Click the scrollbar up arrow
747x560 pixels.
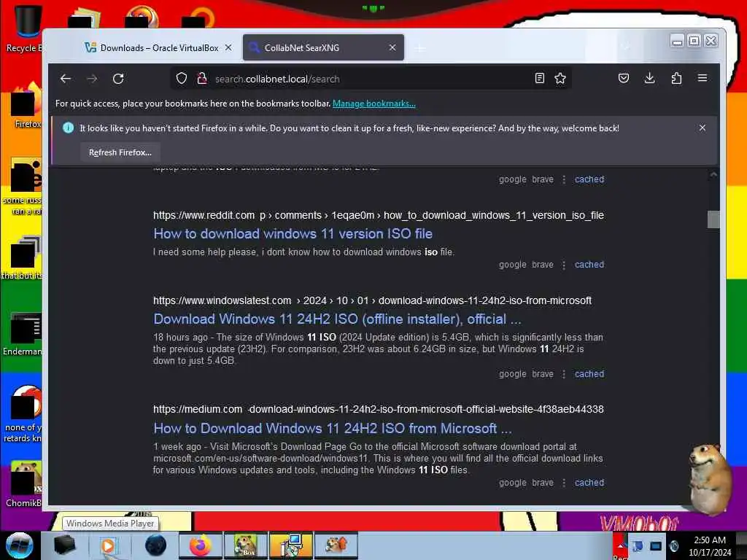pyautogui.click(x=713, y=175)
